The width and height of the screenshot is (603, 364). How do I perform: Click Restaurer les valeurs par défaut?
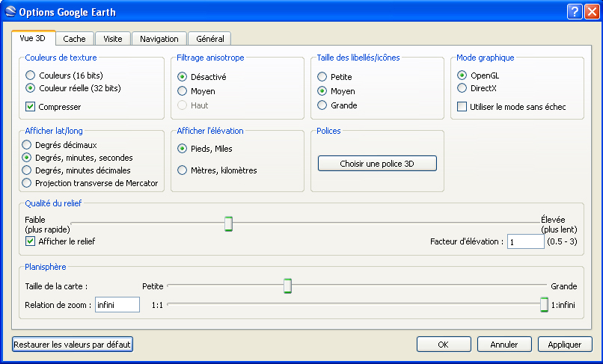point(73,345)
